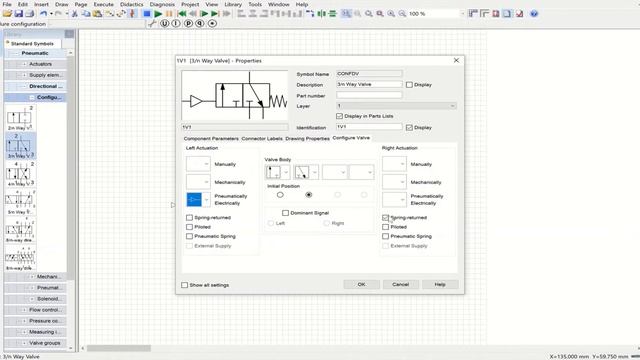
Task: Click the Cut scissors icon
Action: point(75,13)
